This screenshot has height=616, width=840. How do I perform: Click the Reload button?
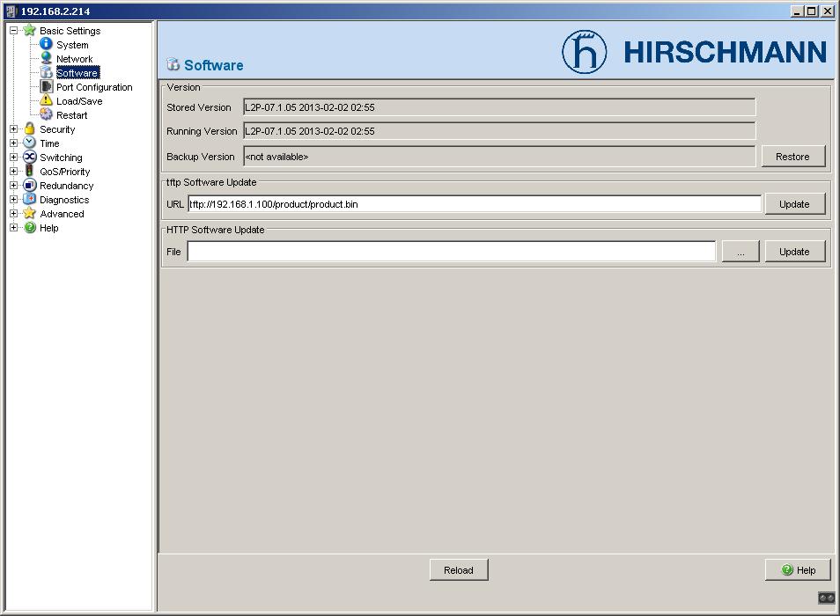click(459, 570)
